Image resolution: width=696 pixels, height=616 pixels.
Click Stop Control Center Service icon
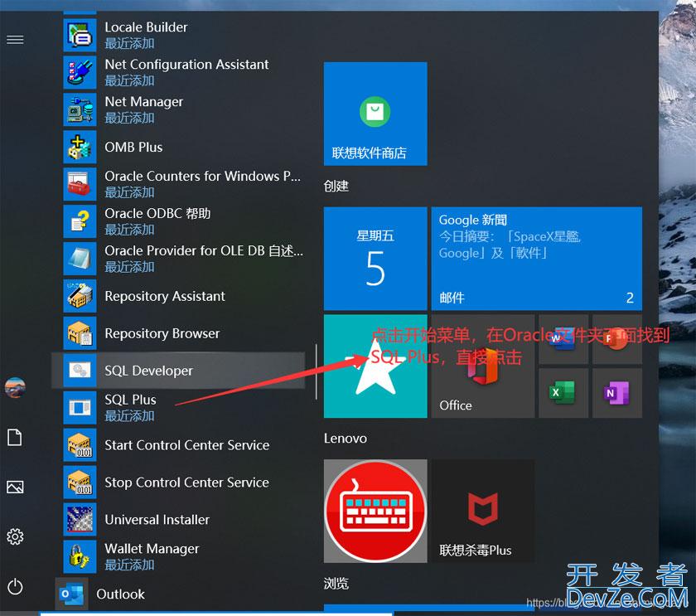(x=80, y=483)
